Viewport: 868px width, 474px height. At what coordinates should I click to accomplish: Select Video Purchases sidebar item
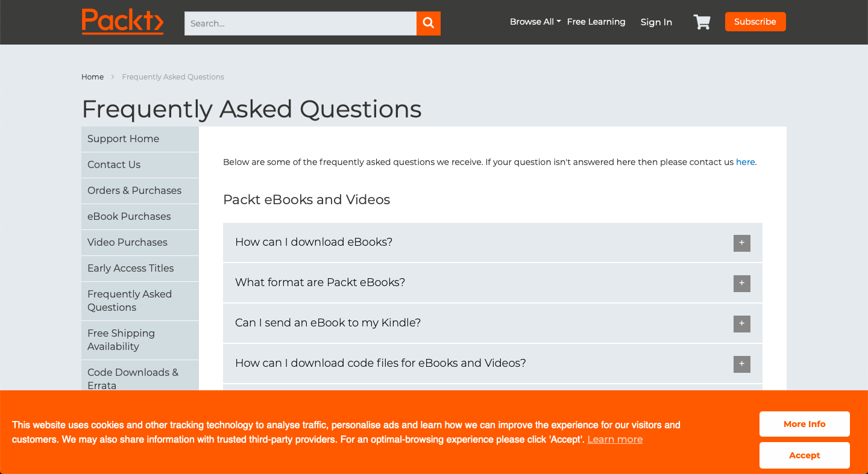tap(140, 242)
